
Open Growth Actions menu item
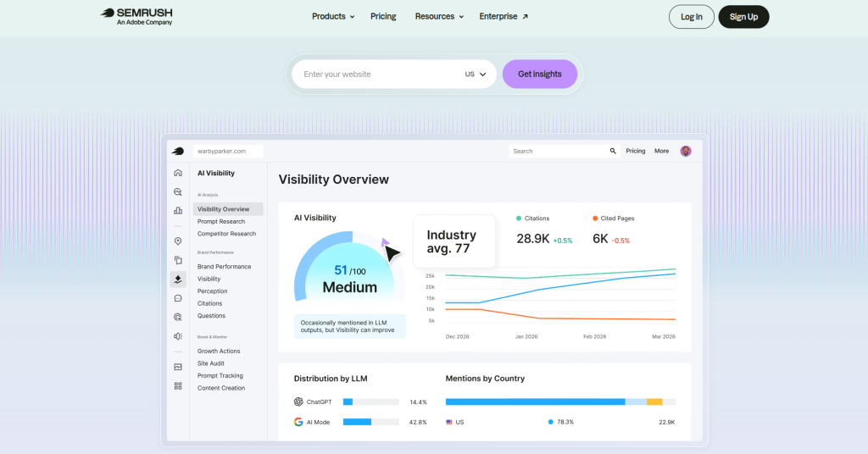pos(219,352)
